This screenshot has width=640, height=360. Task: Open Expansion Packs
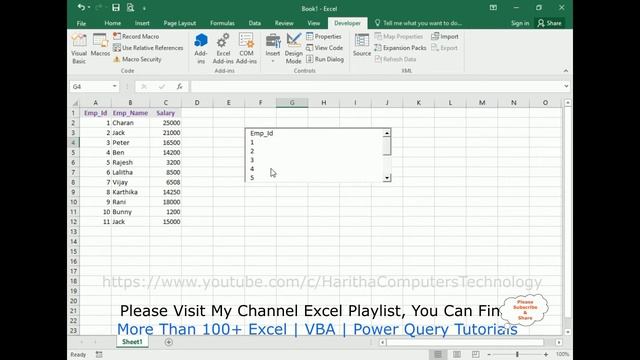(400, 48)
